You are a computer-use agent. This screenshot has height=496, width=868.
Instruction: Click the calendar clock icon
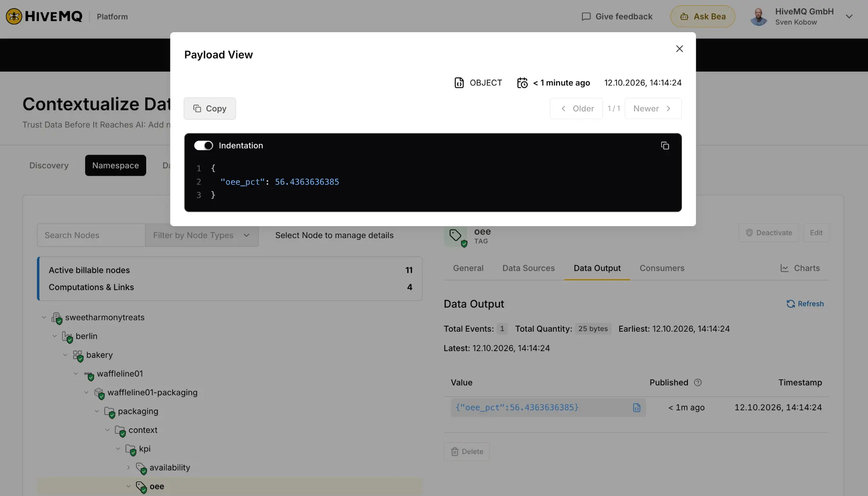coord(522,83)
